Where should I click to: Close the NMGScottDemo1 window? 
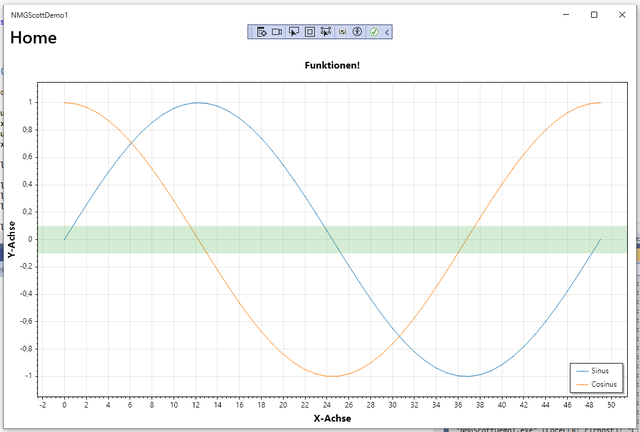pos(622,15)
